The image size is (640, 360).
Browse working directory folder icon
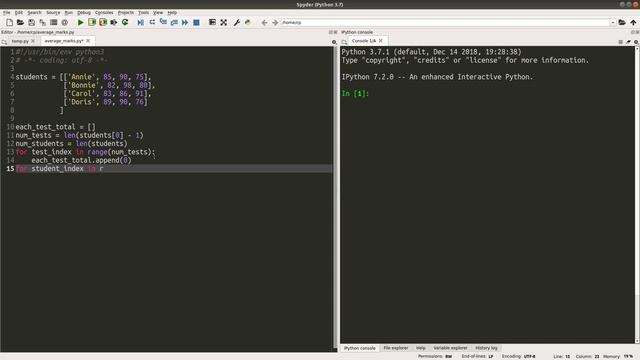622,22
